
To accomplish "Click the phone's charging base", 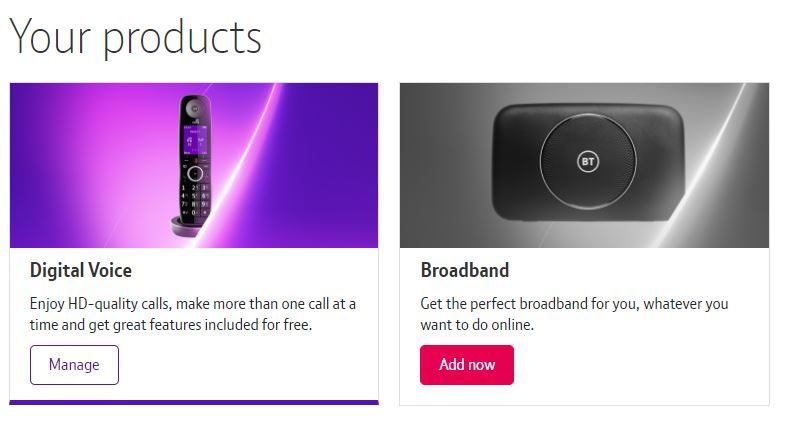I will coord(188,226).
